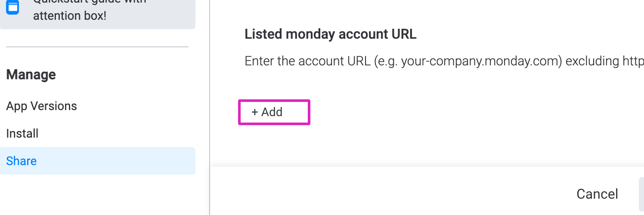Click the Cancel button

tap(598, 194)
